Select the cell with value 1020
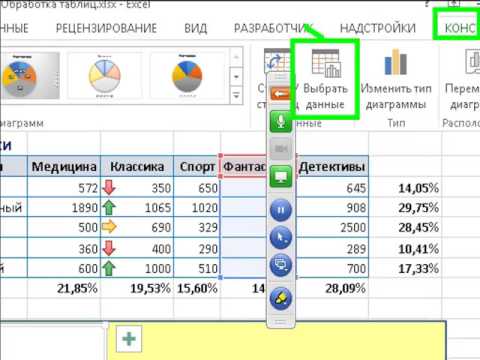The image size is (480, 360). (197, 208)
